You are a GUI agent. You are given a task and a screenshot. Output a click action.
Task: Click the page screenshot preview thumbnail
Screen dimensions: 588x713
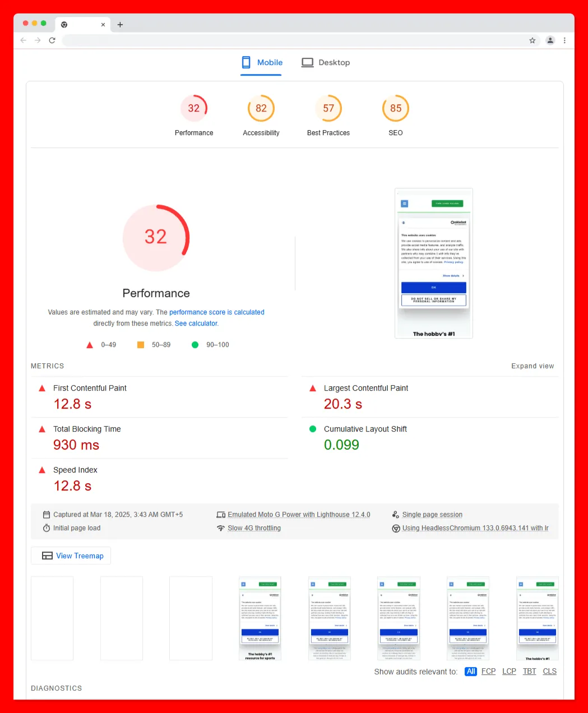(x=434, y=263)
